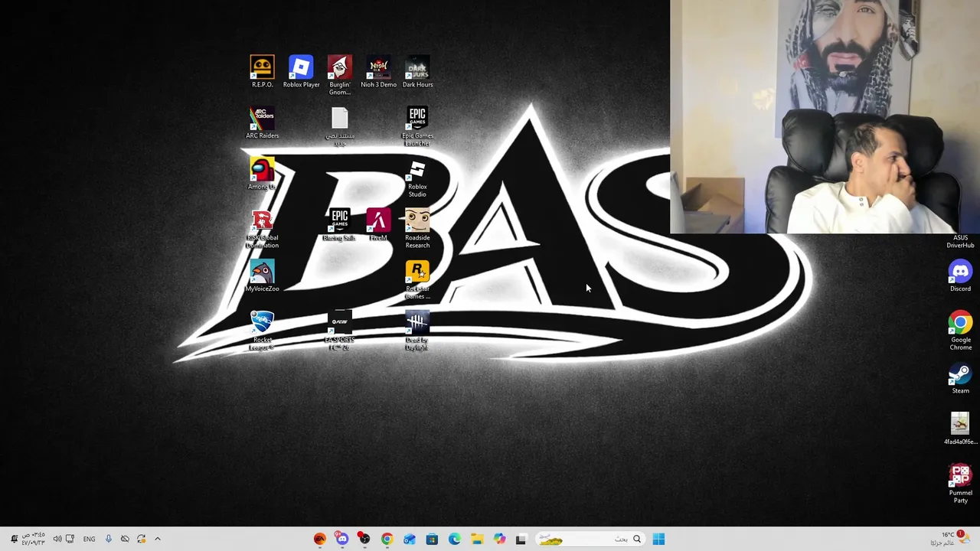
Task: Open the EA SPORTS FC 26 shortcut
Action: (x=339, y=331)
